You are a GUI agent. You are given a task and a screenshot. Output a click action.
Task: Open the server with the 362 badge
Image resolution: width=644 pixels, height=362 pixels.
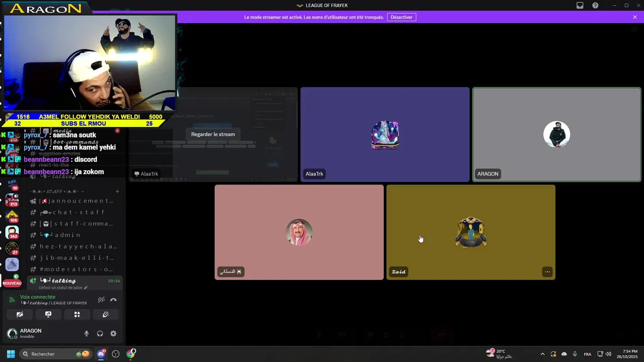12,232
